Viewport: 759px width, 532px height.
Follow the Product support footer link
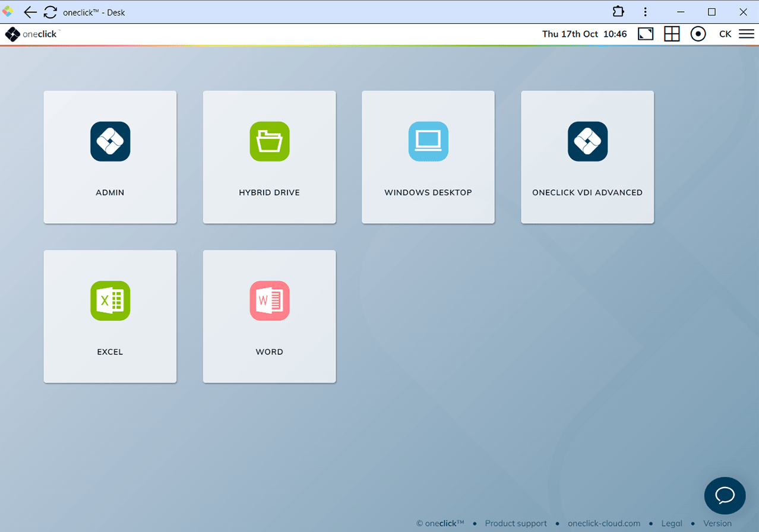click(516, 523)
